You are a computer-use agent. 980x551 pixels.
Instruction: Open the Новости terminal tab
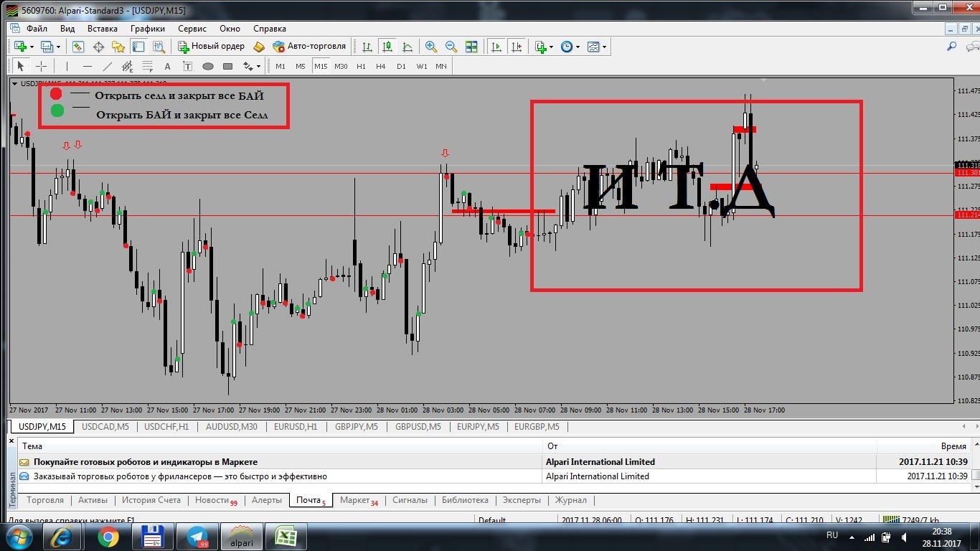[x=215, y=500]
